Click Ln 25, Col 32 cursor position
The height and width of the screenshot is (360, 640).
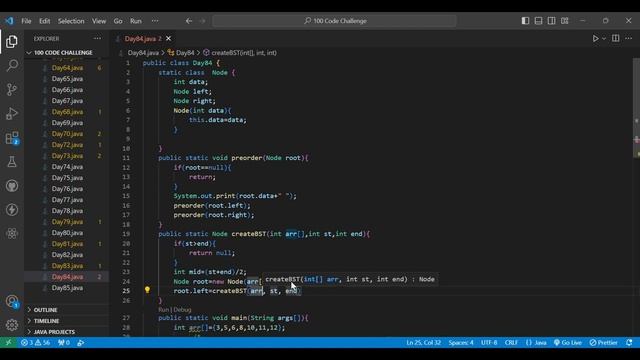point(423,342)
